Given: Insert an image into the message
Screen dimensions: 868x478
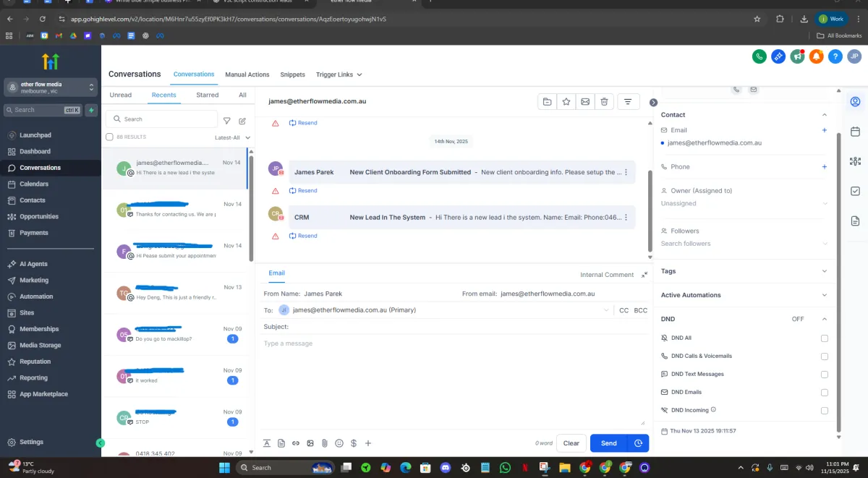Looking at the screenshot, I should [x=310, y=443].
